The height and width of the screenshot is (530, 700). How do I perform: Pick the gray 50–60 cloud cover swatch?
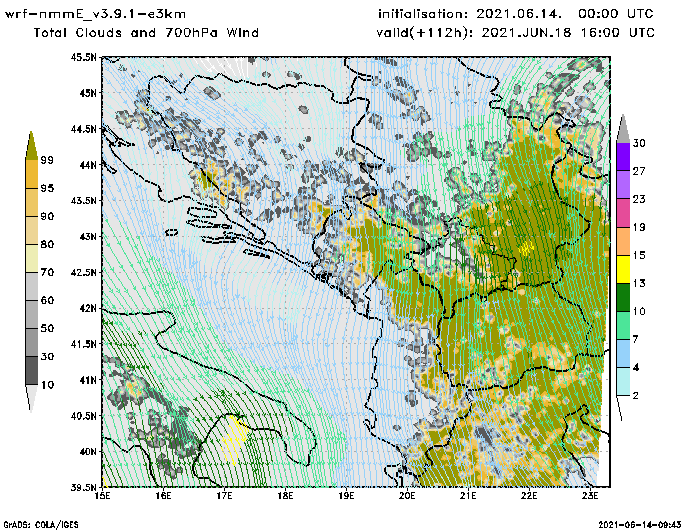[32, 315]
